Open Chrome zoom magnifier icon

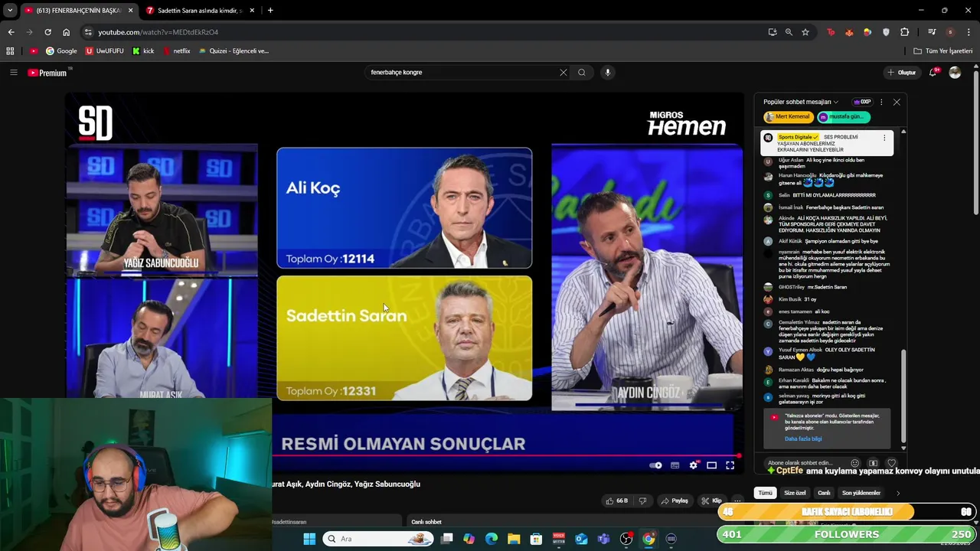click(x=789, y=32)
